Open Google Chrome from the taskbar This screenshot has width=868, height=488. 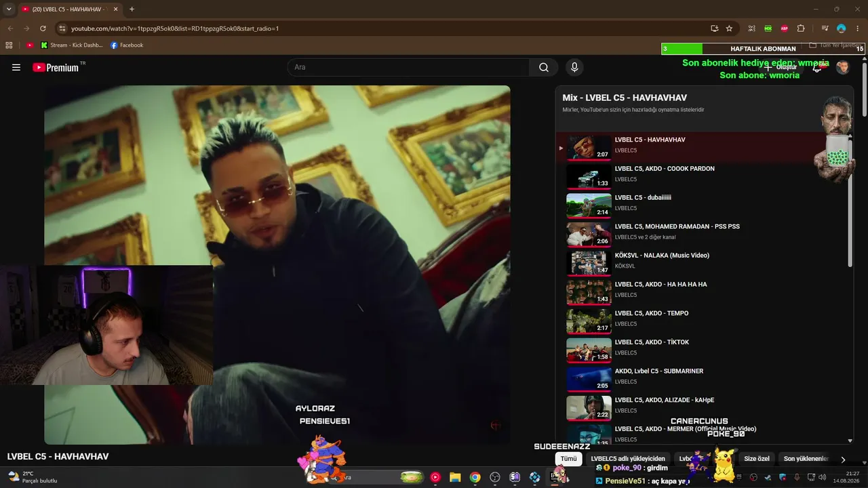point(475,477)
